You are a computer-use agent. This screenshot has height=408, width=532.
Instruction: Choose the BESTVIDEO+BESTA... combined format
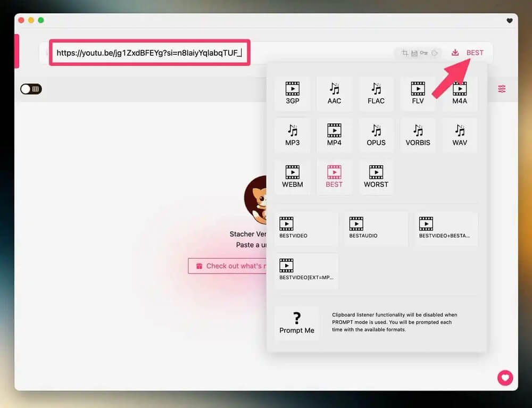click(446, 229)
